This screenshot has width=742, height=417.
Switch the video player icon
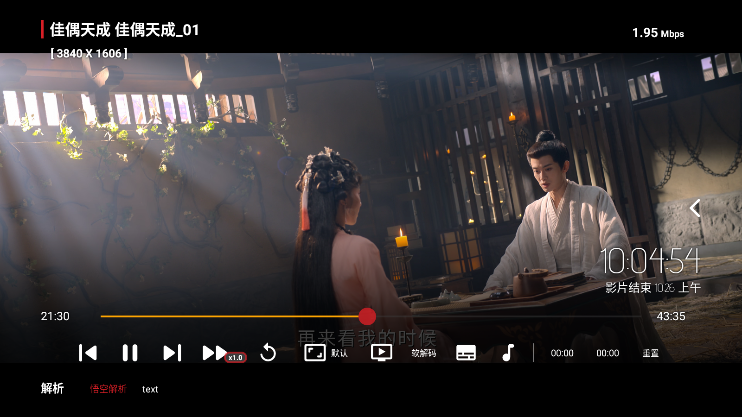[x=381, y=353]
